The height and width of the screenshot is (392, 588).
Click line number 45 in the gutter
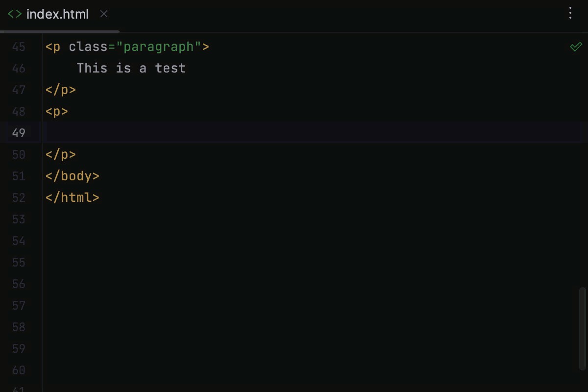19,47
